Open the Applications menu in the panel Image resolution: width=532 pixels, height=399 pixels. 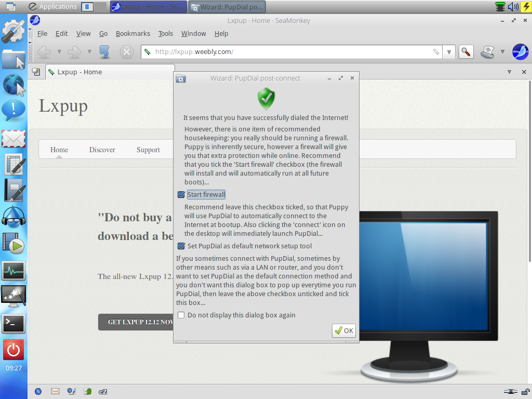52,6
